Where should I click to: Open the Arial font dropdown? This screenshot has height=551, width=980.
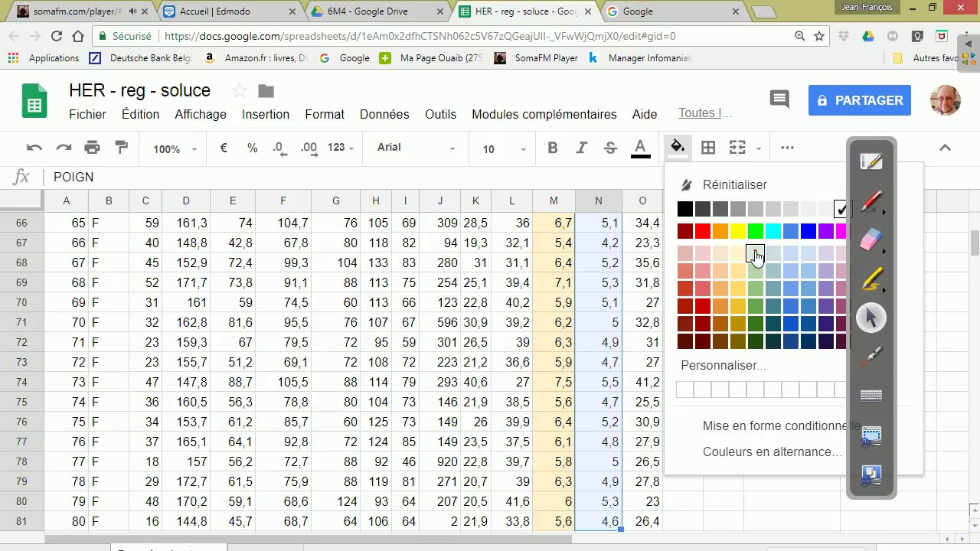pyautogui.click(x=417, y=148)
